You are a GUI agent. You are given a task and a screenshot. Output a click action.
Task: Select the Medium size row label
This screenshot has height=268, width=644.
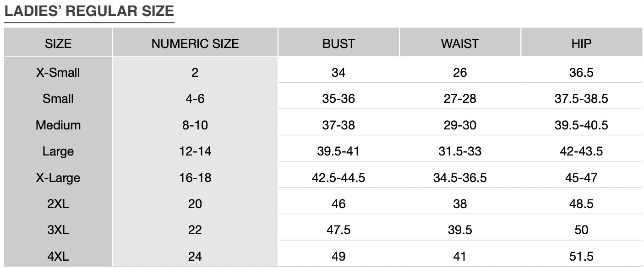tap(58, 125)
